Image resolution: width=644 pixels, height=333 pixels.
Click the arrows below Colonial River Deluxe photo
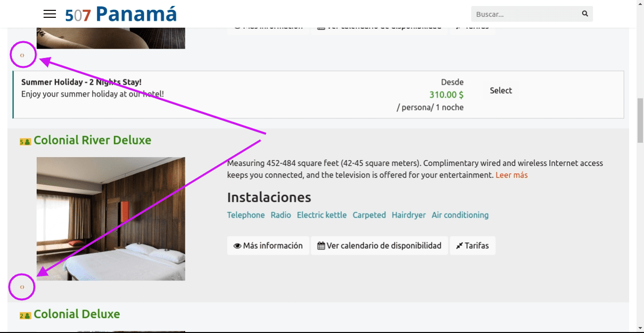pyautogui.click(x=22, y=287)
